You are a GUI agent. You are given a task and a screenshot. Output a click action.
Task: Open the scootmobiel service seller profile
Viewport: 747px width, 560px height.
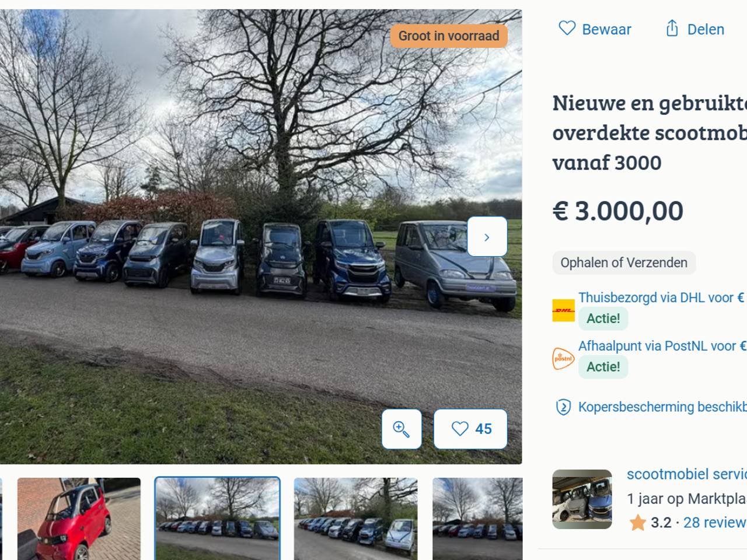687,474
